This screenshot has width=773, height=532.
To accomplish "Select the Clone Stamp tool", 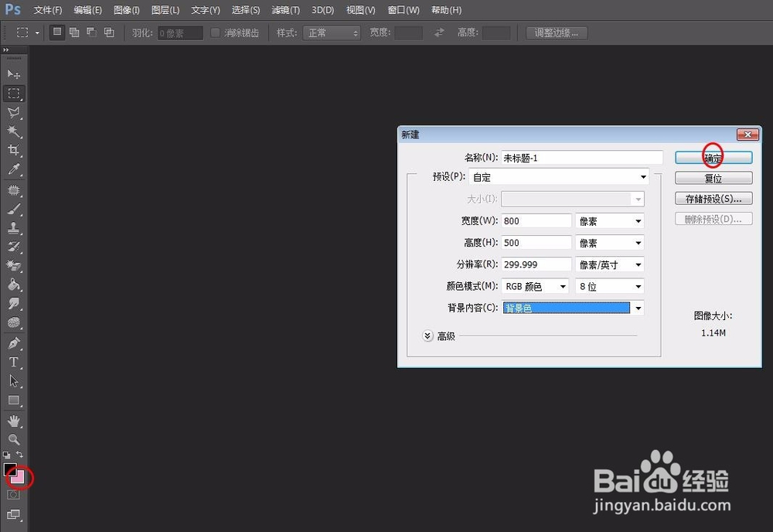I will 13,229.
